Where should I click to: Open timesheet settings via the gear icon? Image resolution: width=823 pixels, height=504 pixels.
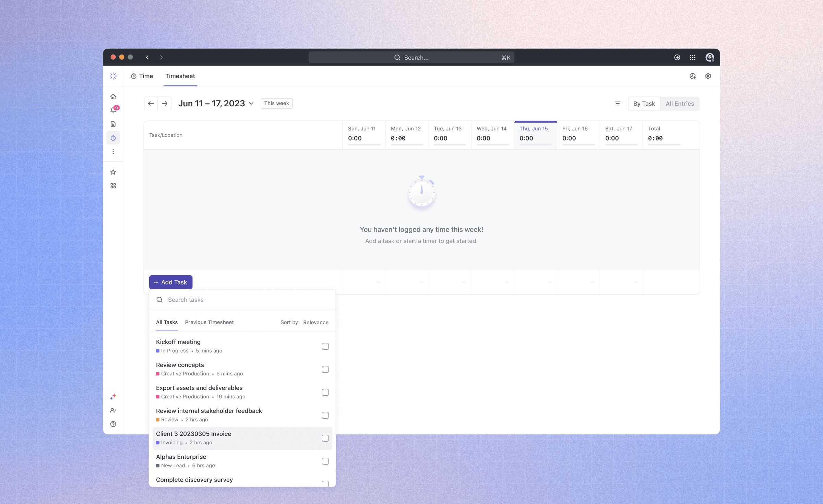coord(708,76)
